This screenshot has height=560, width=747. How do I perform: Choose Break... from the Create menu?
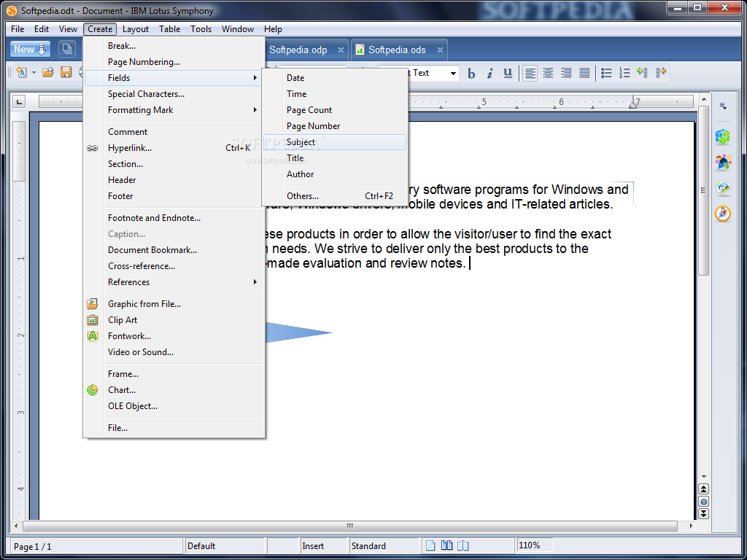pyautogui.click(x=174, y=46)
